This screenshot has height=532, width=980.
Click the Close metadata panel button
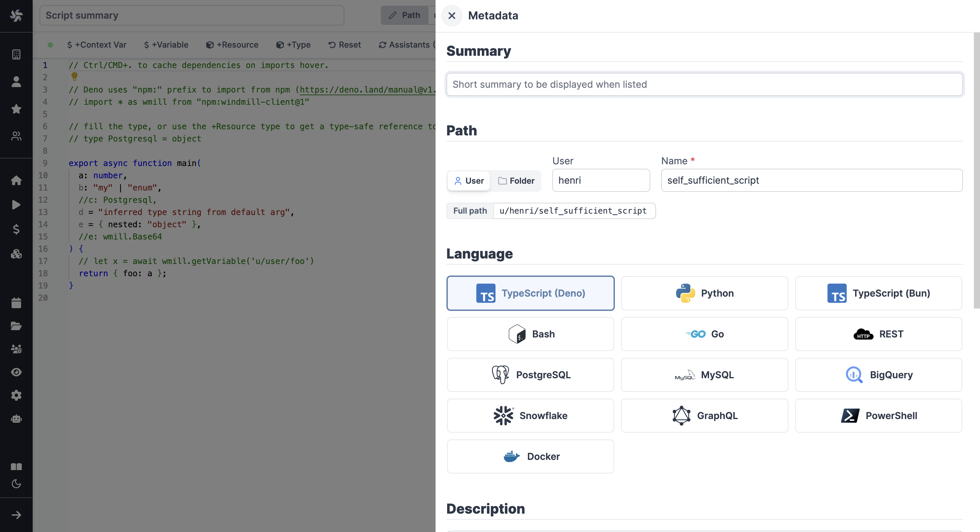click(453, 16)
